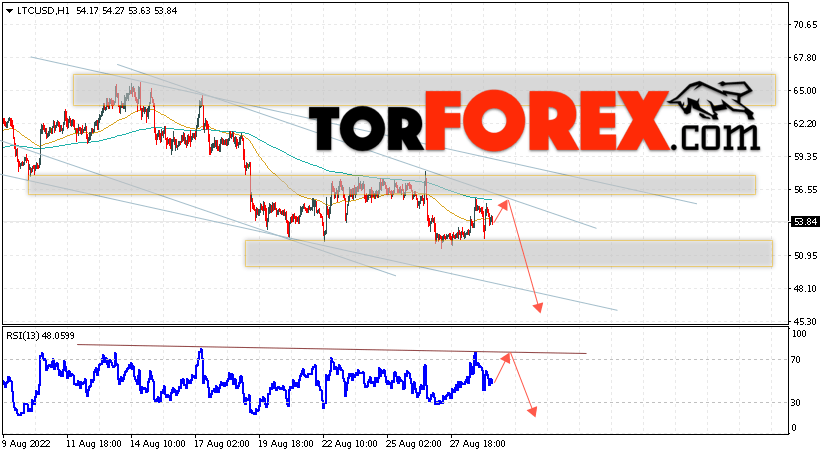Click the 25 Aug 02:00 time label
The image size is (828, 455).
point(414,444)
